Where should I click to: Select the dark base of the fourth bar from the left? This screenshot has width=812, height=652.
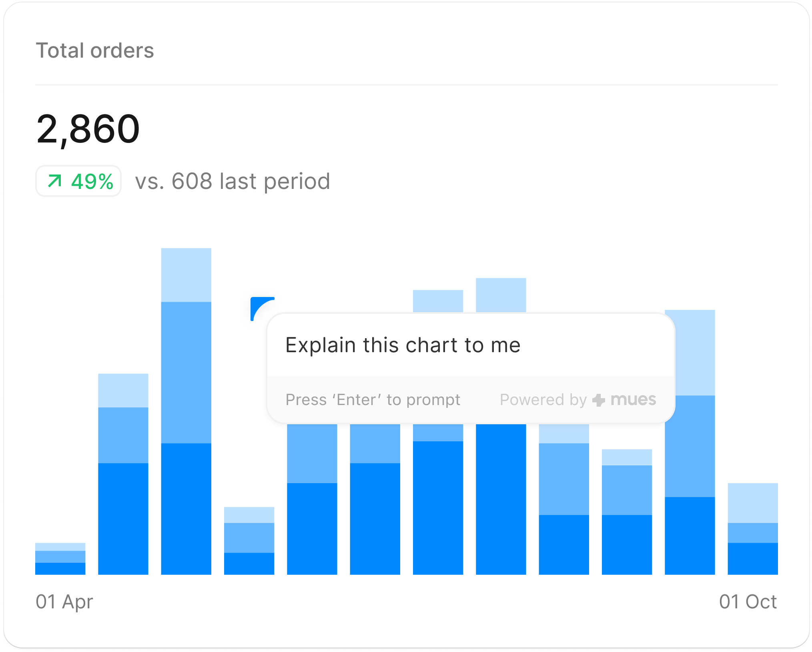tap(249, 564)
